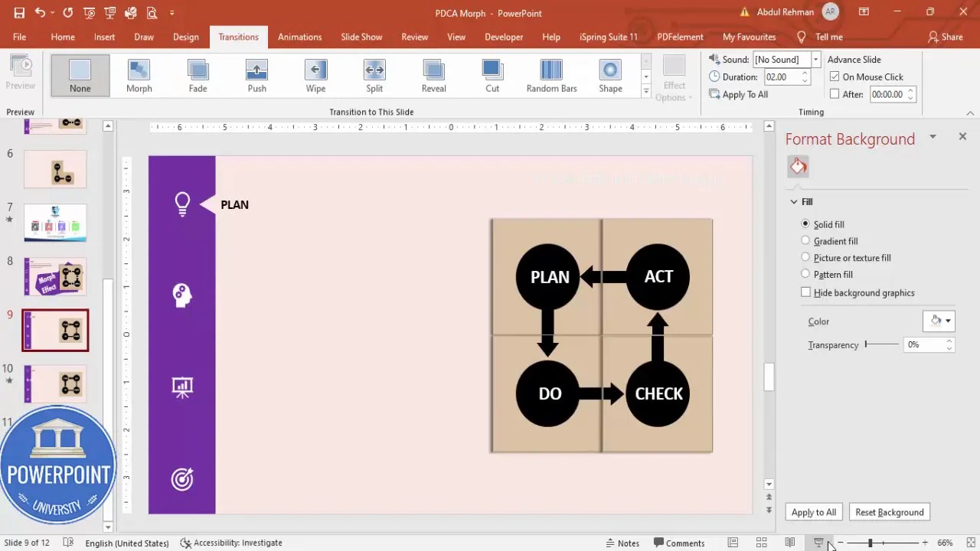Select slide 7 thumbnail
This screenshot has height=551, width=980.
point(55,223)
